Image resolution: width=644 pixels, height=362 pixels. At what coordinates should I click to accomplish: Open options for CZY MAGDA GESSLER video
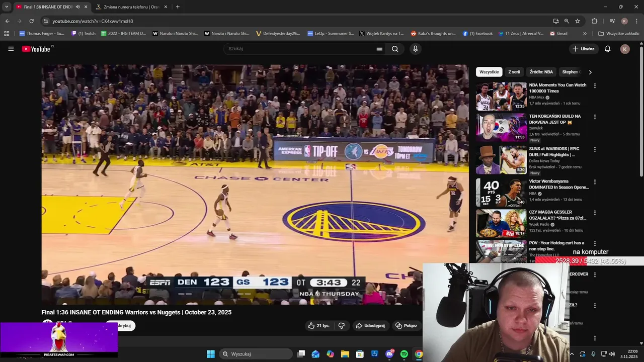[x=595, y=213]
